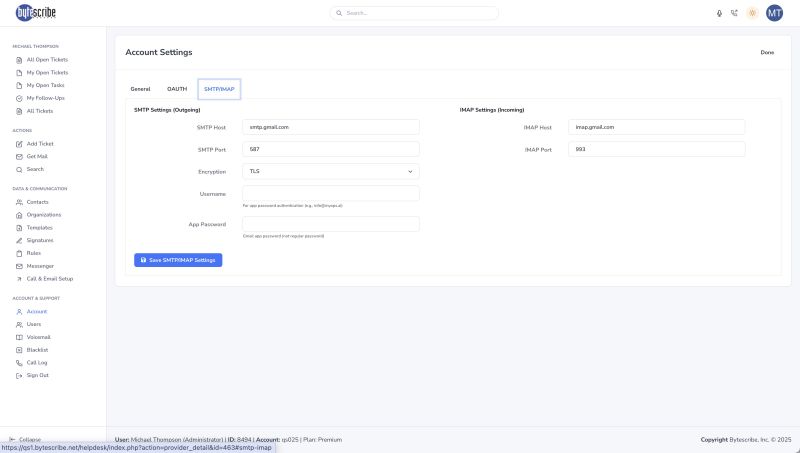This screenshot has height=453, width=800.
Task: Click the top Search bar
Action: point(414,13)
